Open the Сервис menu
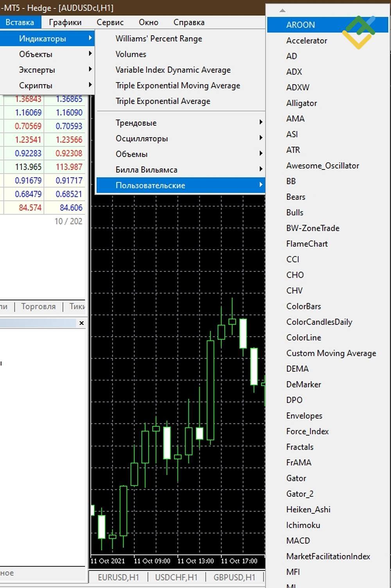This screenshot has width=391, height=588. (x=110, y=22)
